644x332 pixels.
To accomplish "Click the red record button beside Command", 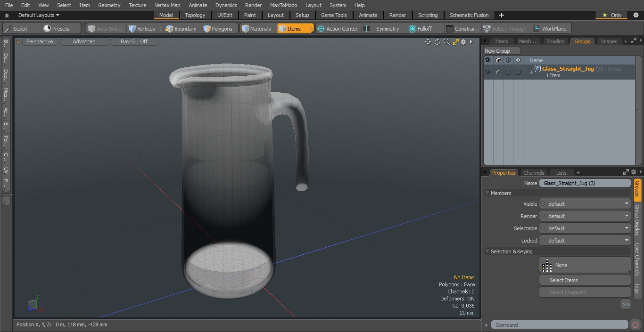I will coord(635,325).
